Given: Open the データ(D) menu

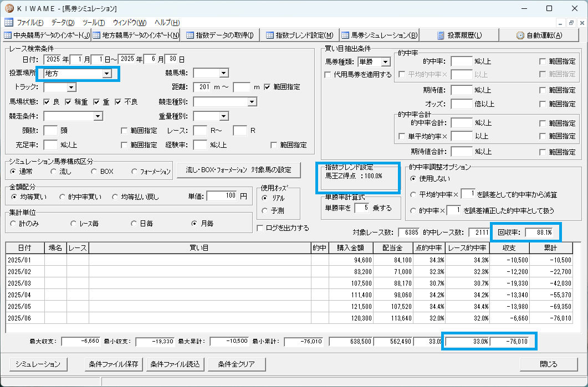Looking at the screenshot, I should tap(63, 23).
